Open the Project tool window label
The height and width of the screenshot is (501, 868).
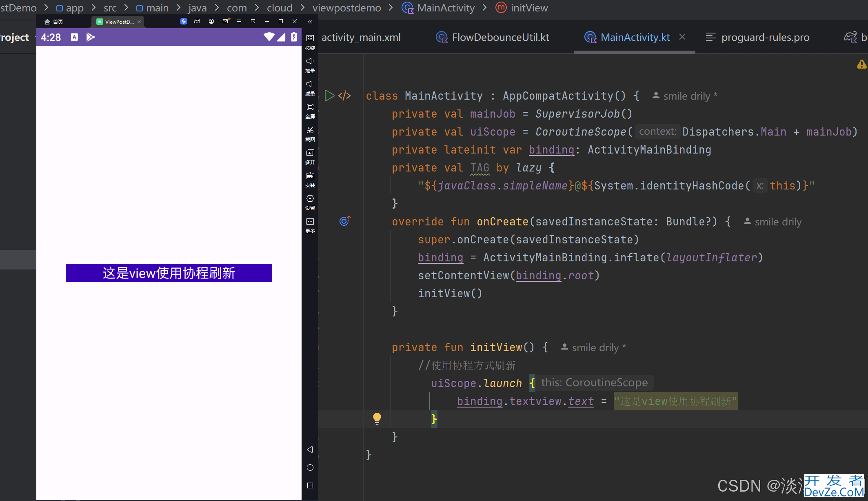click(15, 37)
